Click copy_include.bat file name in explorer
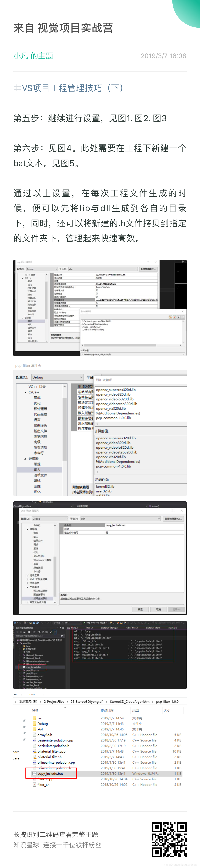This screenshot has width=200, height=868. pos(50,773)
